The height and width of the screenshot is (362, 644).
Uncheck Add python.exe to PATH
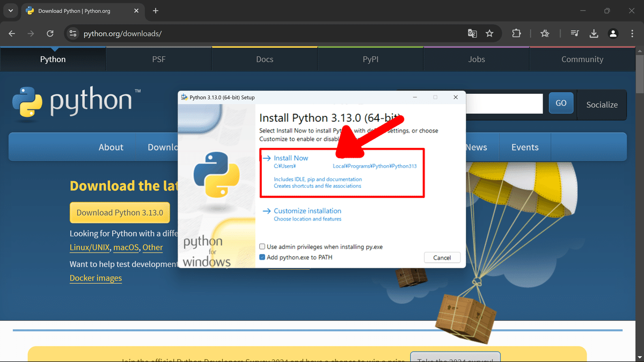262,257
